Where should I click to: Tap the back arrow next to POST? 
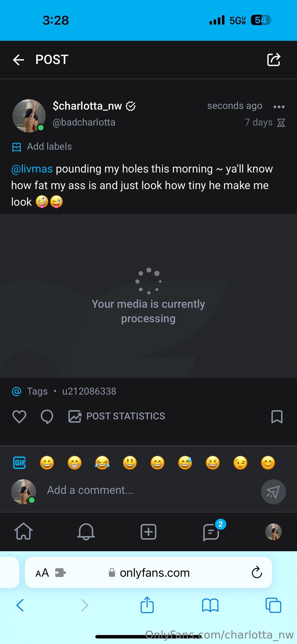click(19, 60)
